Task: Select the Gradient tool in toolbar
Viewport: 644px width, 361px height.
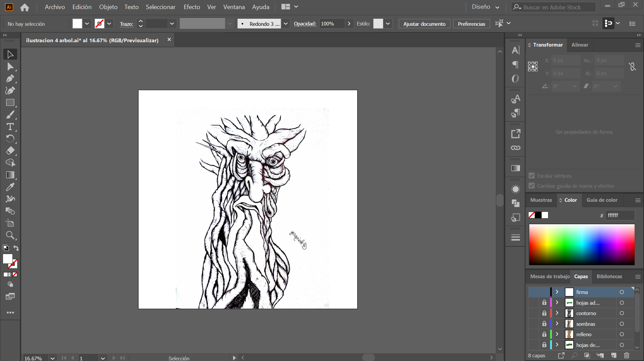Action: [x=10, y=175]
